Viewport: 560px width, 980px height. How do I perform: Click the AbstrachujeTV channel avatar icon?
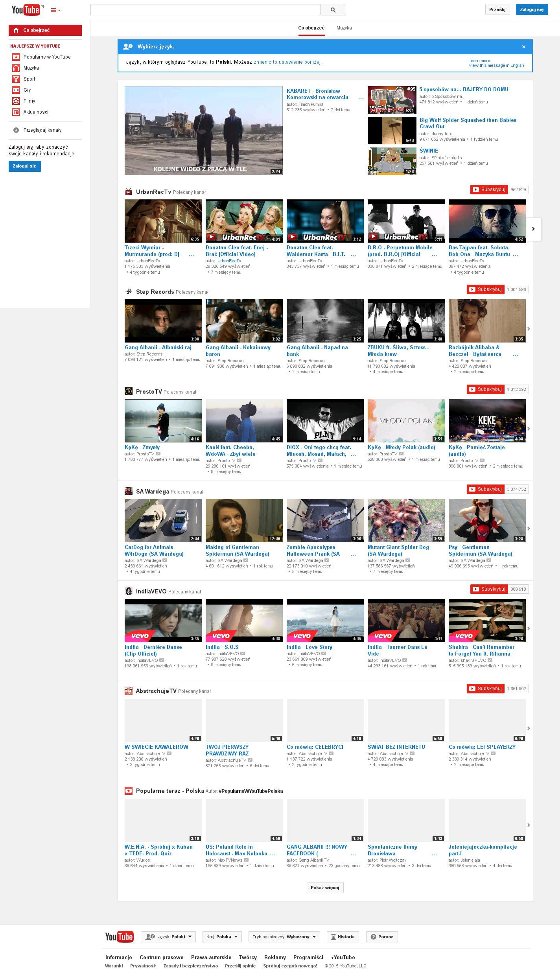tap(129, 691)
